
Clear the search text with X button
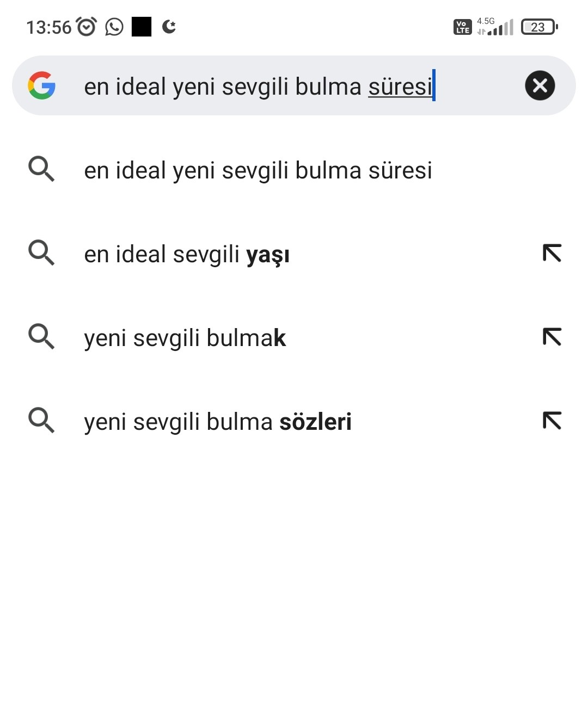tap(540, 85)
